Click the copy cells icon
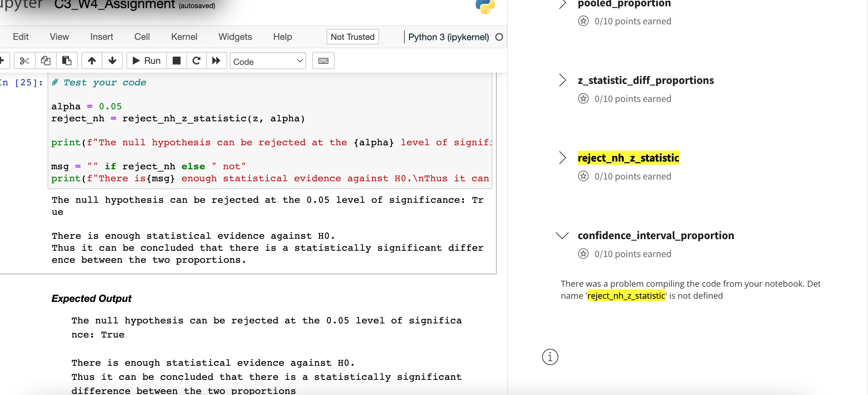The width and height of the screenshot is (868, 395). click(45, 61)
